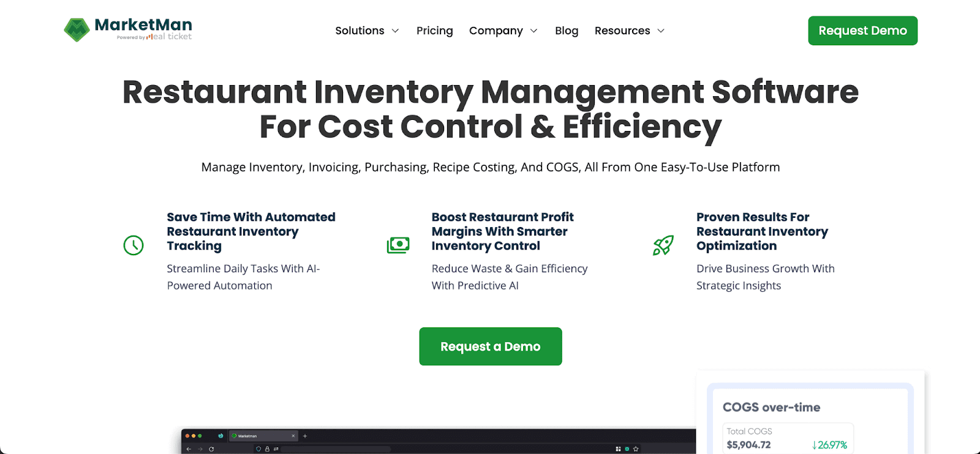Click the rocket icon beside proven results

click(x=663, y=245)
